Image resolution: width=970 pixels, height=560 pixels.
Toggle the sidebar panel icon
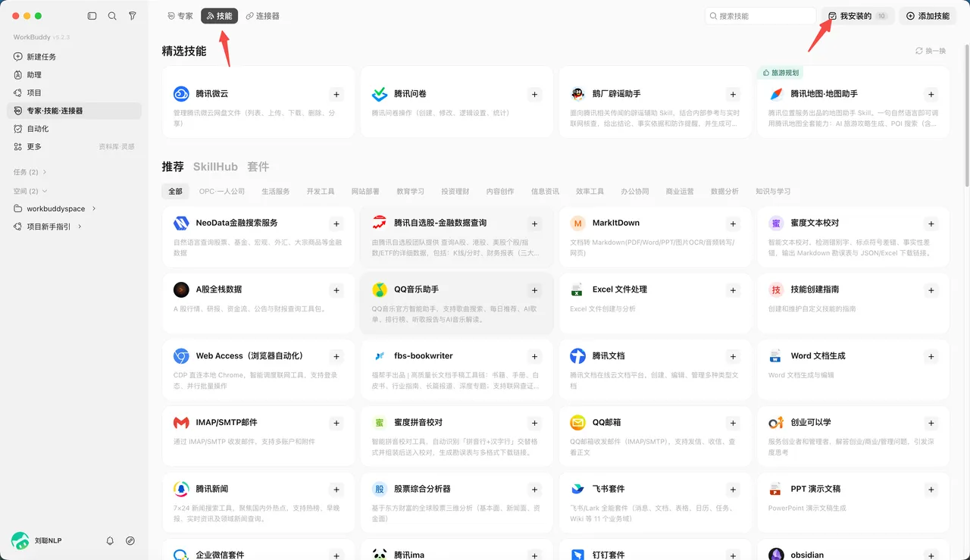(92, 16)
